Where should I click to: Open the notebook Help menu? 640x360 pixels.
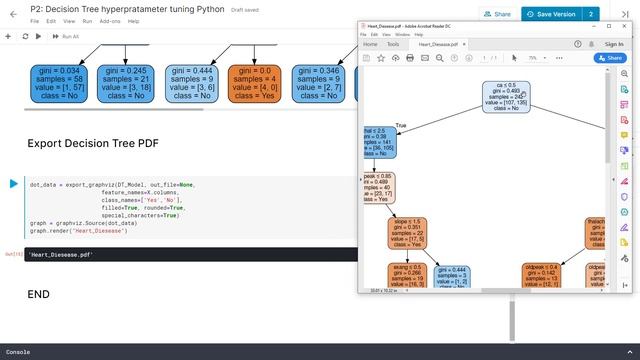[133, 21]
